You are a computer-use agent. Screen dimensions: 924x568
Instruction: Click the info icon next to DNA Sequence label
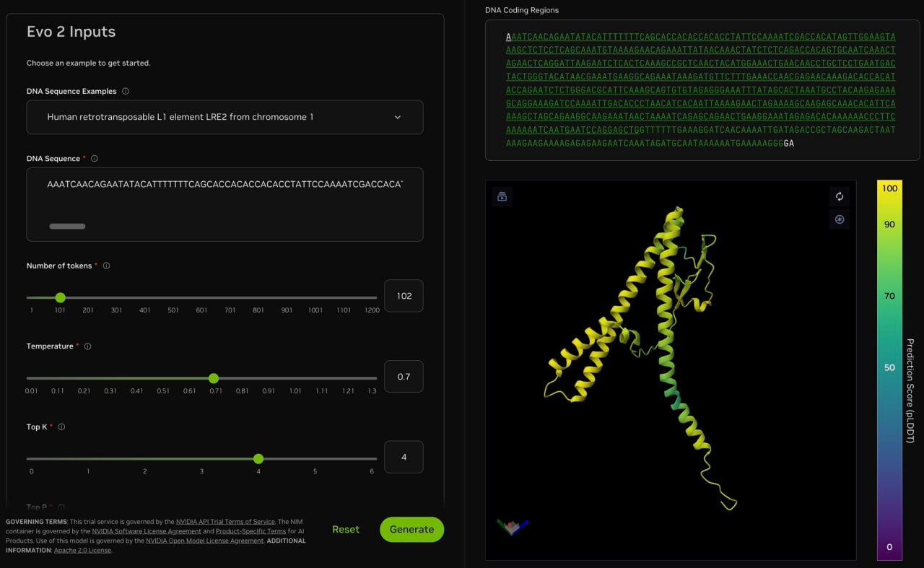(95, 159)
